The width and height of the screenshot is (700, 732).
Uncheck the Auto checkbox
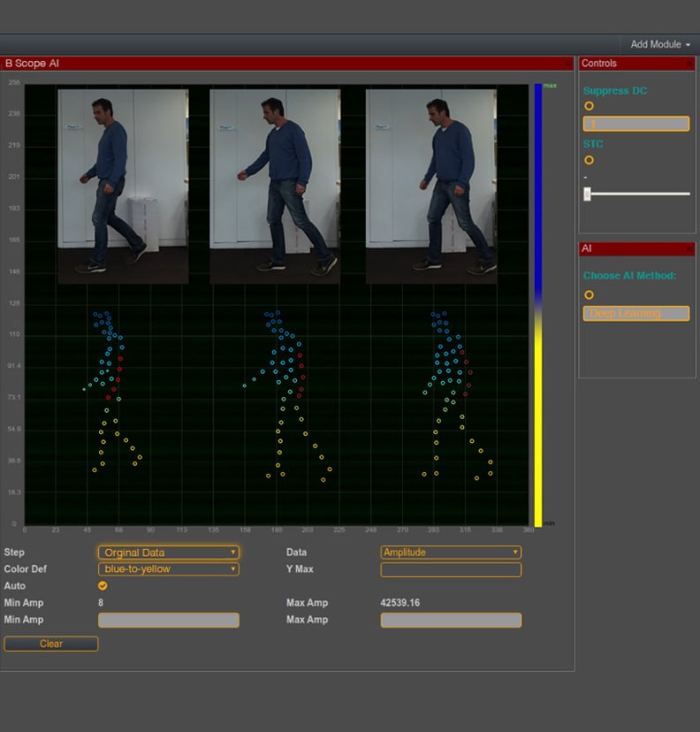pos(103,585)
